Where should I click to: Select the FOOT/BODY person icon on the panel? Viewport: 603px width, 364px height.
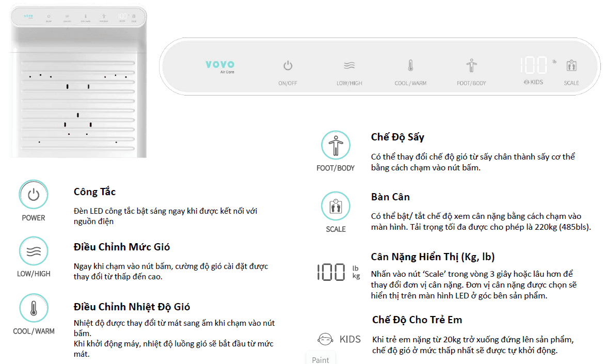(471, 66)
